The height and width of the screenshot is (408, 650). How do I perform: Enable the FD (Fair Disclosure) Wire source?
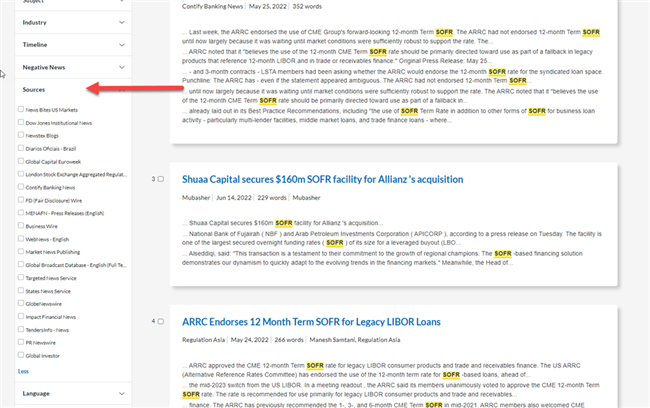pyautogui.click(x=21, y=199)
